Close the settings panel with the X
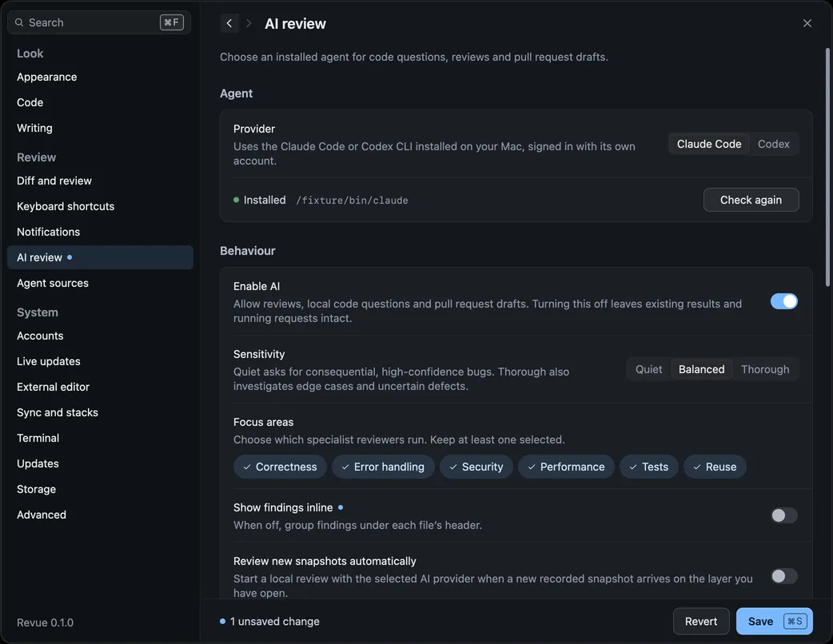Screen dimensions: 833x644 point(807,23)
